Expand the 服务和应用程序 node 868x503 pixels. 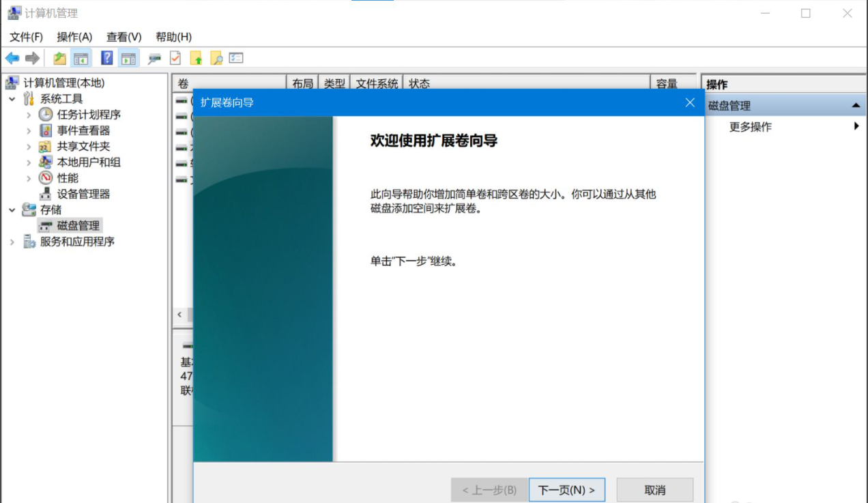pos(12,242)
